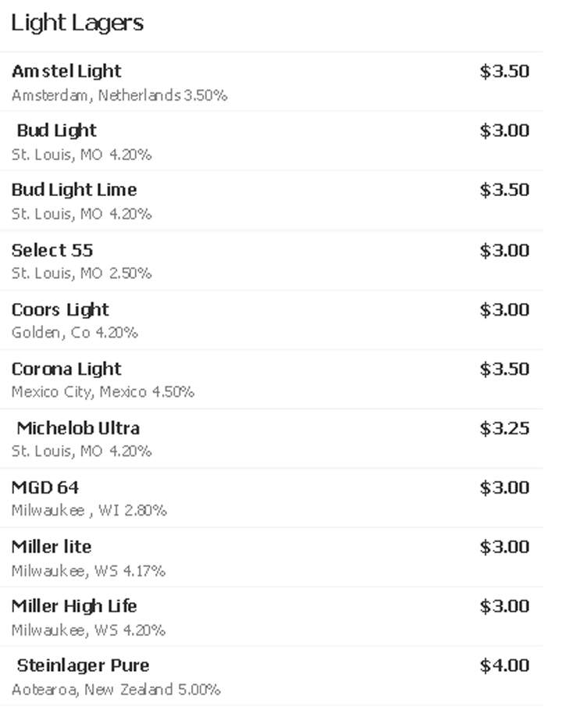Open the Coors Light item
The width and height of the screenshot is (562, 728).
tap(272, 320)
